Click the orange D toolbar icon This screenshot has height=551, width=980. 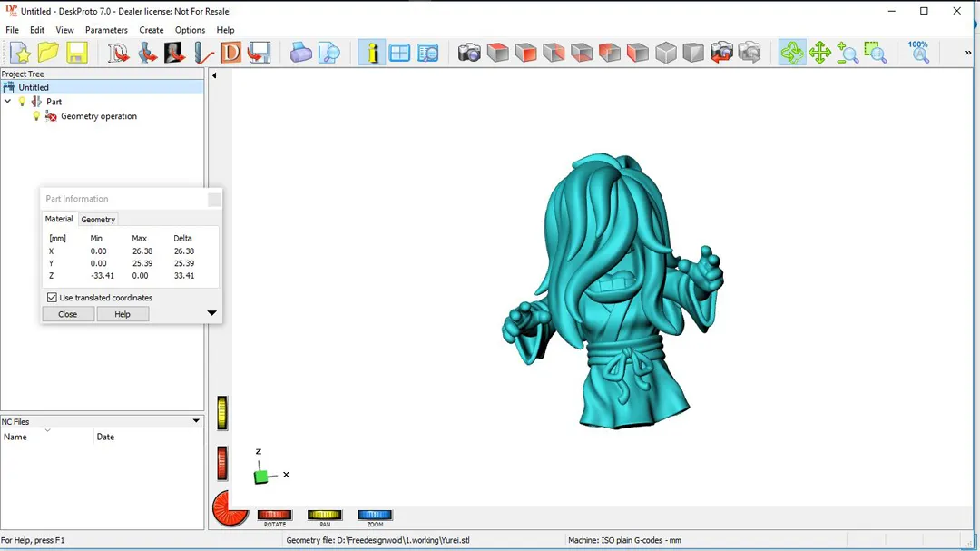(230, 53)
